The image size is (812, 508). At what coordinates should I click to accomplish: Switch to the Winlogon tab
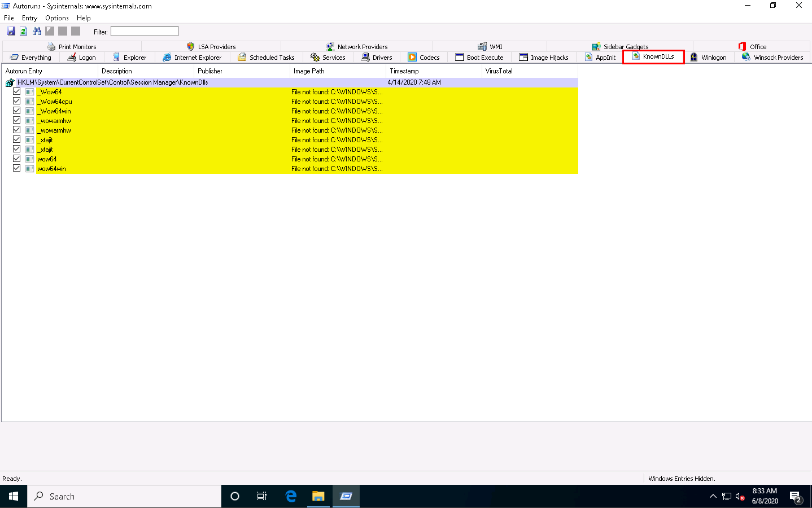point(708,58)
